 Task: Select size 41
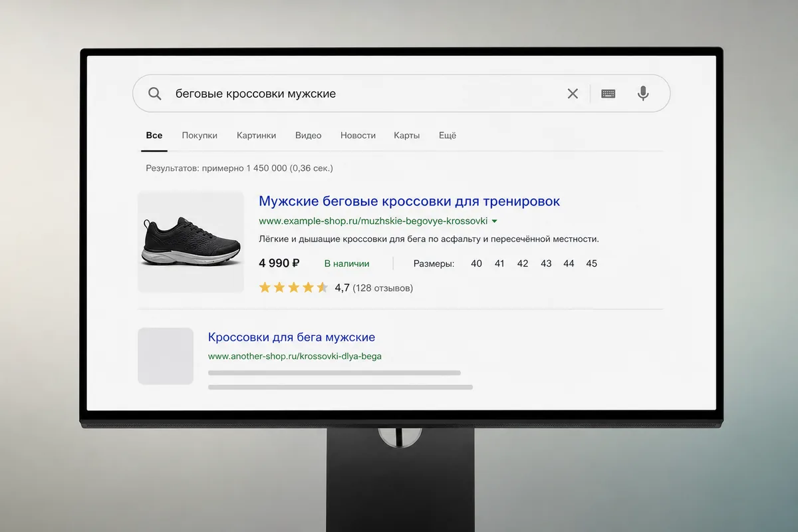[499, 263]
